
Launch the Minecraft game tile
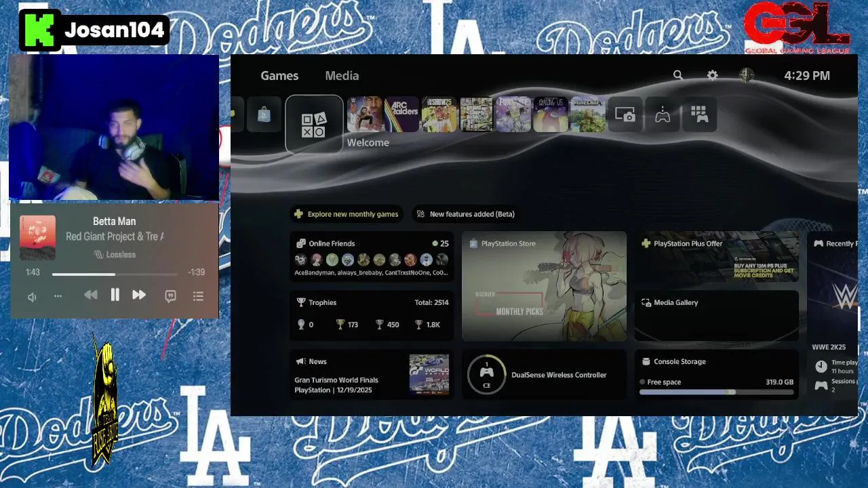pos(588,115)
